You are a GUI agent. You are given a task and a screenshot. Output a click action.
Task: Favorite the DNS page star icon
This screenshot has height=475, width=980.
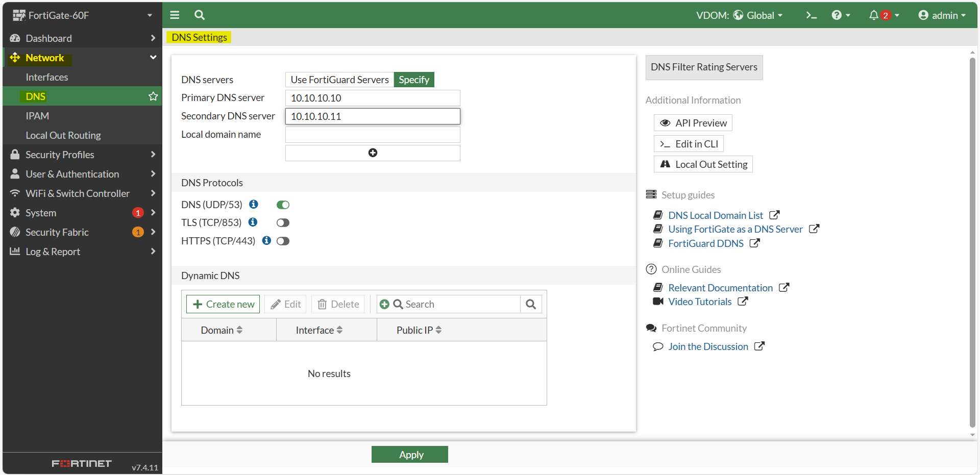[x=153, y=96]
